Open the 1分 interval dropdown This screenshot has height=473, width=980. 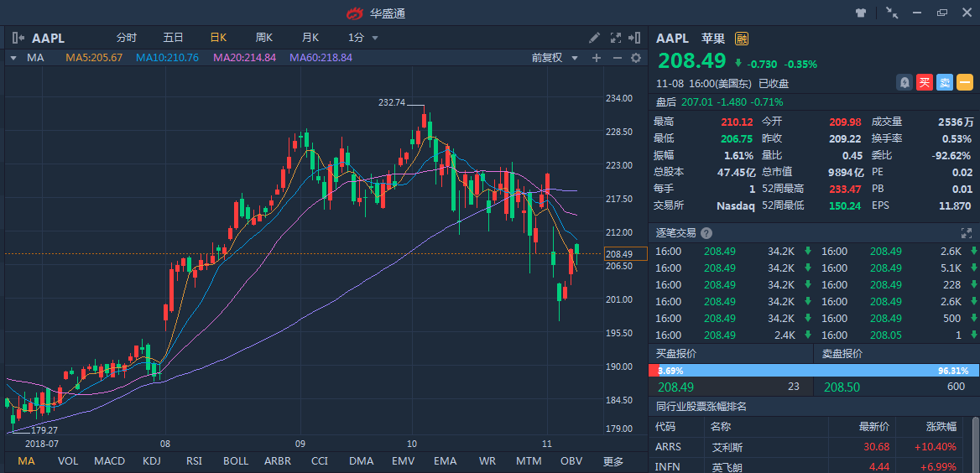363,38
